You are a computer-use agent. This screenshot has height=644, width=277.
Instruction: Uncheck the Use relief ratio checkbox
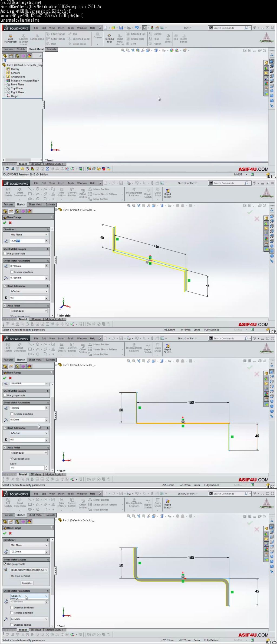12,459
